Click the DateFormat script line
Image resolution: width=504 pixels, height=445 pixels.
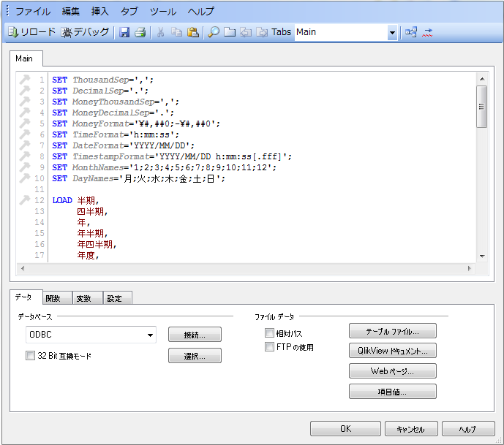pos(124,145)
